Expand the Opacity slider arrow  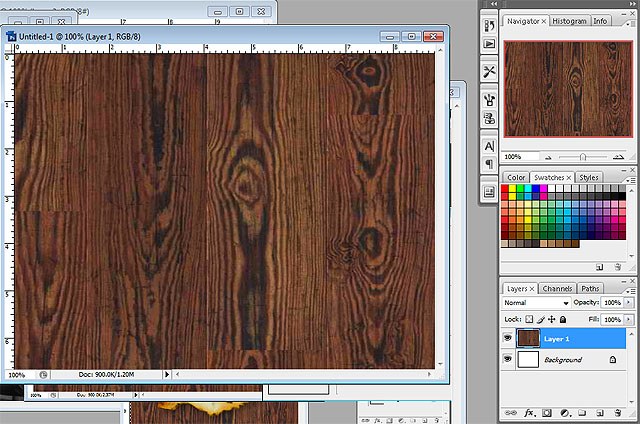click(630, 302)
